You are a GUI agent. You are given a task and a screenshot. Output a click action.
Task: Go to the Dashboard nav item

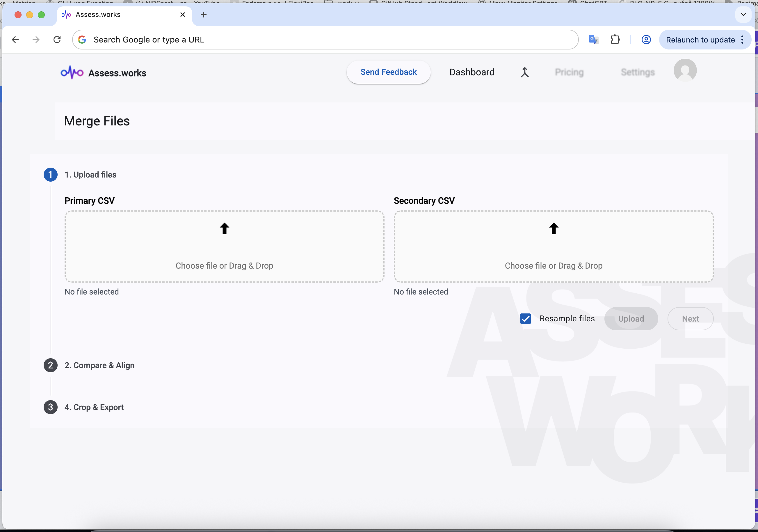point(471,72)
